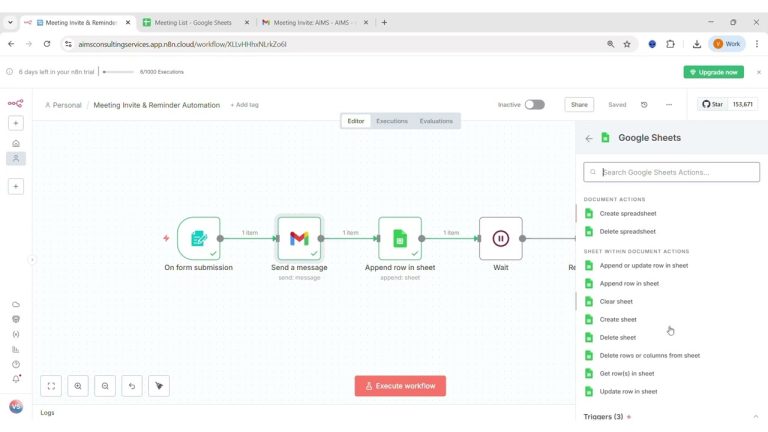768x432 pixels.
Task: Select the Personal person icon in sidebar
Action: 16,158
